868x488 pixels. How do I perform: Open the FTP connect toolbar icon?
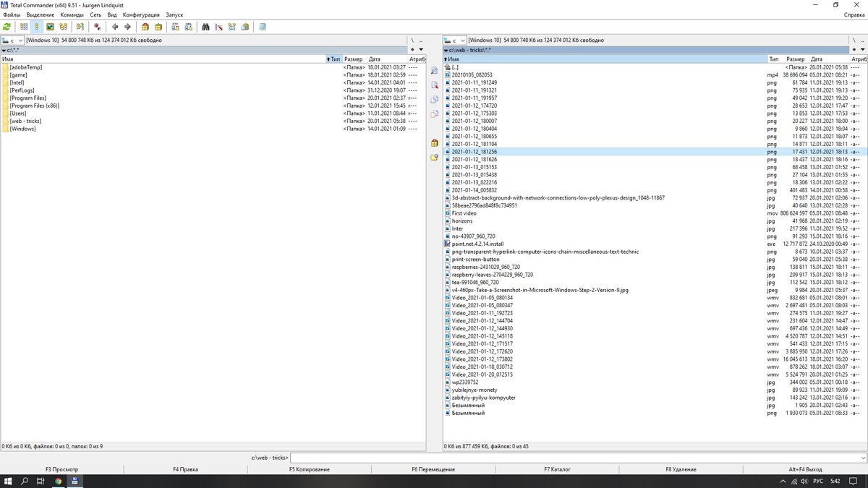tap(175, 27)
